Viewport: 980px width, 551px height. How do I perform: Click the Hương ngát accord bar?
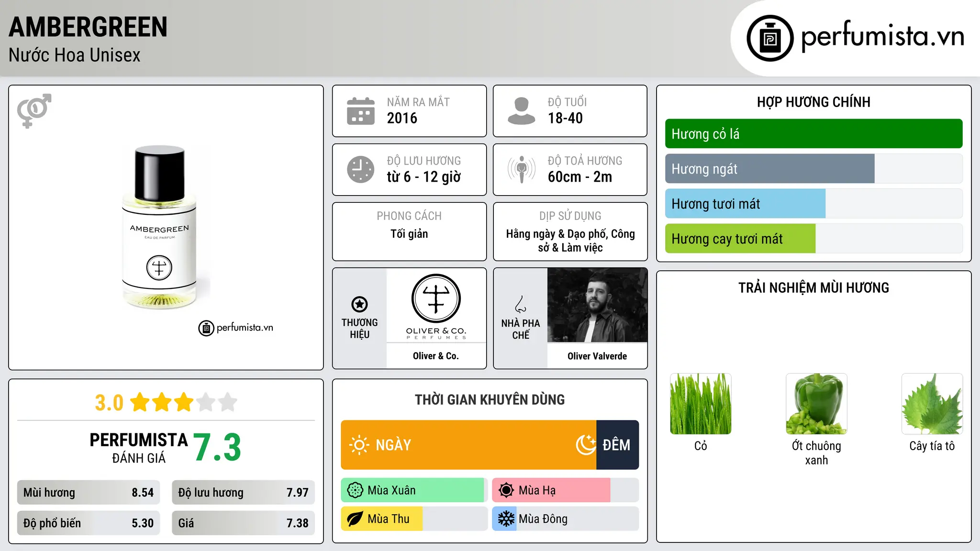813,168
